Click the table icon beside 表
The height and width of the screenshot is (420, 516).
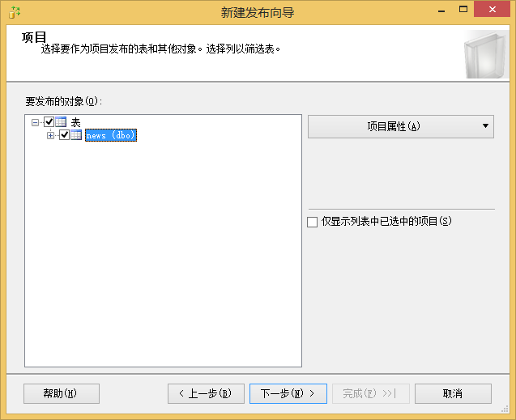point(61,122)
